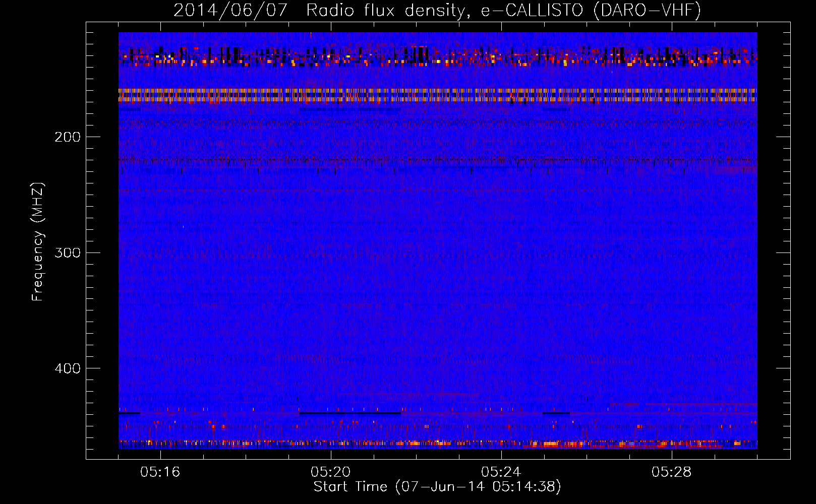Click the "05:24" time tick label
This screenshot has height=504, width=816.
click(x=501, y=472)
